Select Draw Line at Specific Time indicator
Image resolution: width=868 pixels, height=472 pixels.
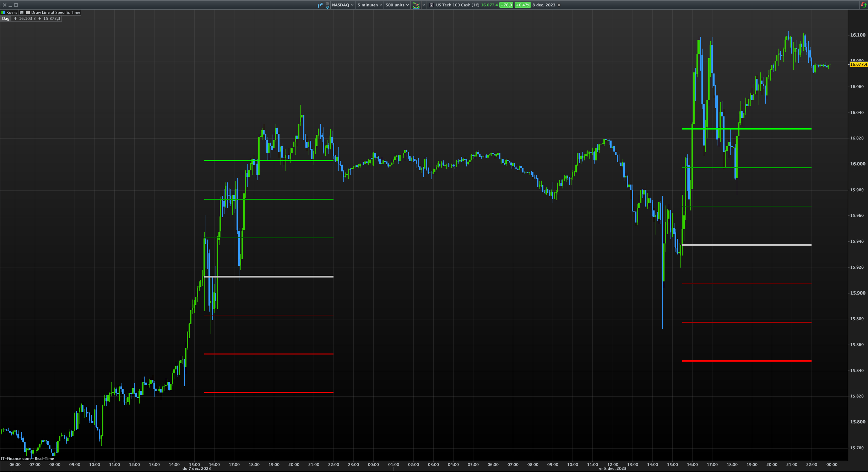click(x=55, y=12)
